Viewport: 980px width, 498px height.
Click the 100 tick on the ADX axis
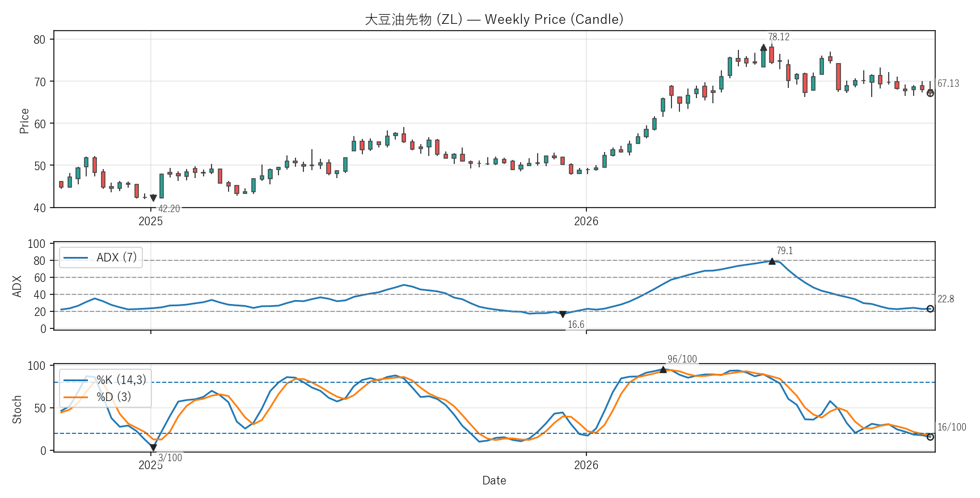[x=37, y=244]
